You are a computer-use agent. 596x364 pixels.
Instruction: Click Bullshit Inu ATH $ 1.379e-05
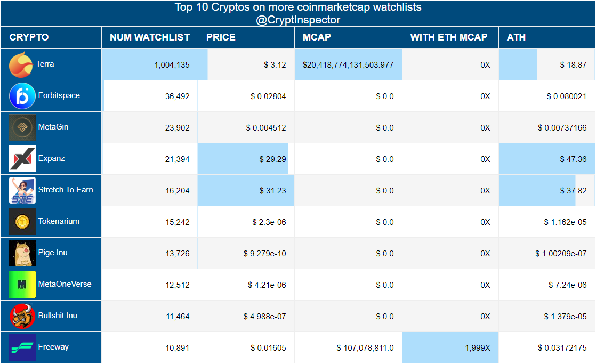(x=565, y=317)
